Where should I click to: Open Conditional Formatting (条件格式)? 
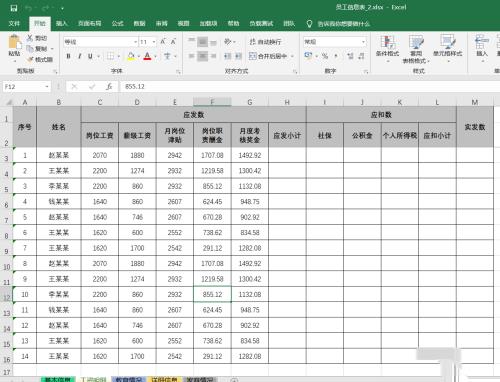pos(387,49)
